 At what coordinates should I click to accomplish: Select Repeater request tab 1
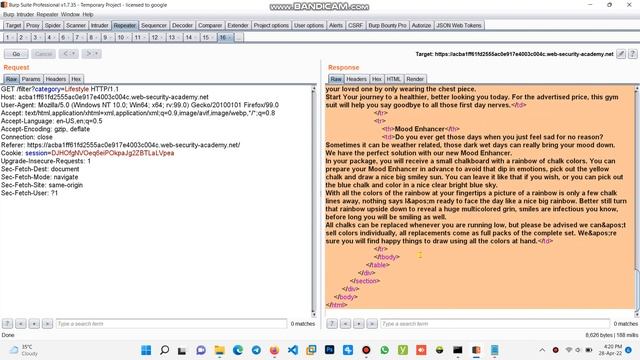[x=9, y=37]
